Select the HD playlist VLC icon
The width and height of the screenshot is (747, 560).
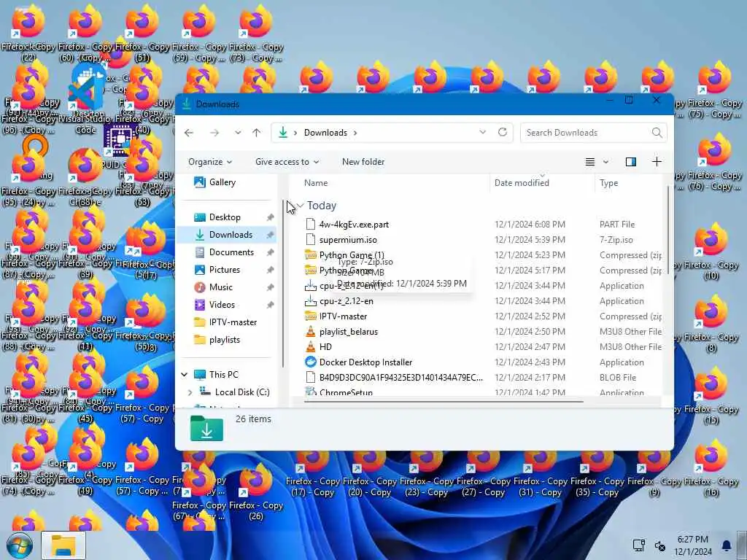310,346
